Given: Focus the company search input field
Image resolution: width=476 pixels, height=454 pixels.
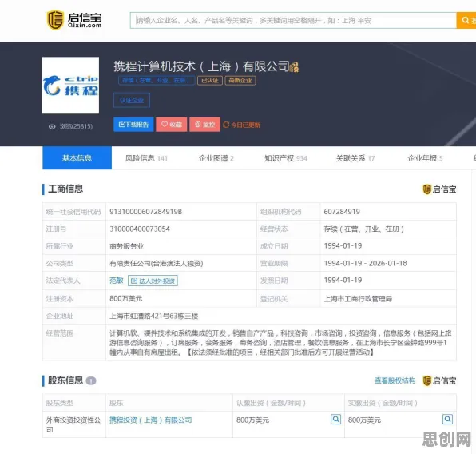Looking at the screenshot, I should (293, 20).
